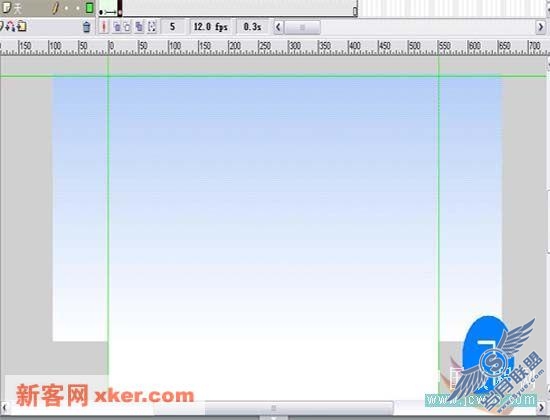Click the Add Motion Guide icon
This screenshot has height=420, width=550.
point(11,27)
